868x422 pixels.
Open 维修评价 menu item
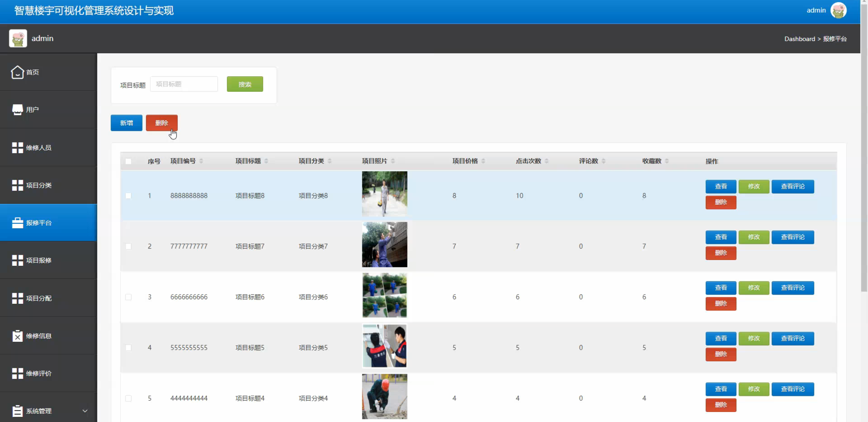pos(39,373)
